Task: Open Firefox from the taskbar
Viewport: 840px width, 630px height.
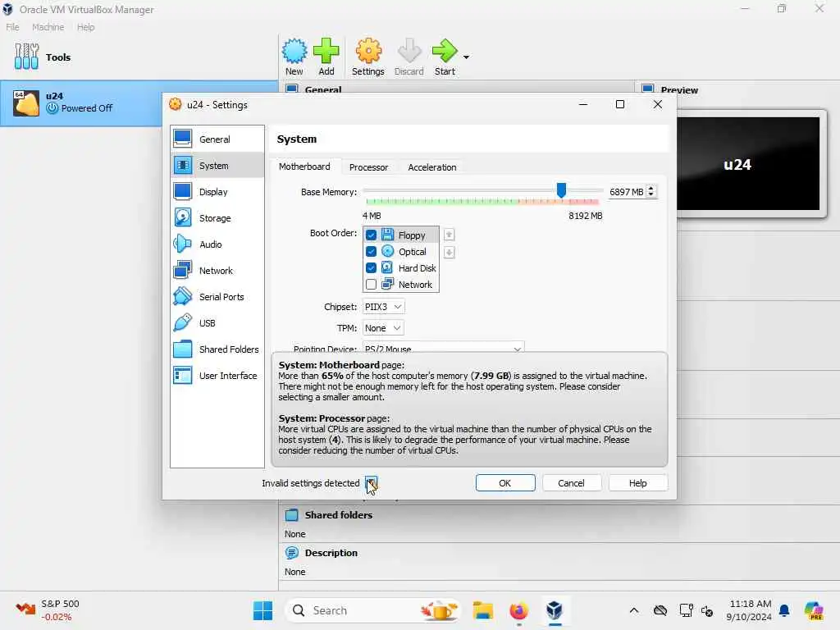Action: pyautogui.click(x=518, y=610)
